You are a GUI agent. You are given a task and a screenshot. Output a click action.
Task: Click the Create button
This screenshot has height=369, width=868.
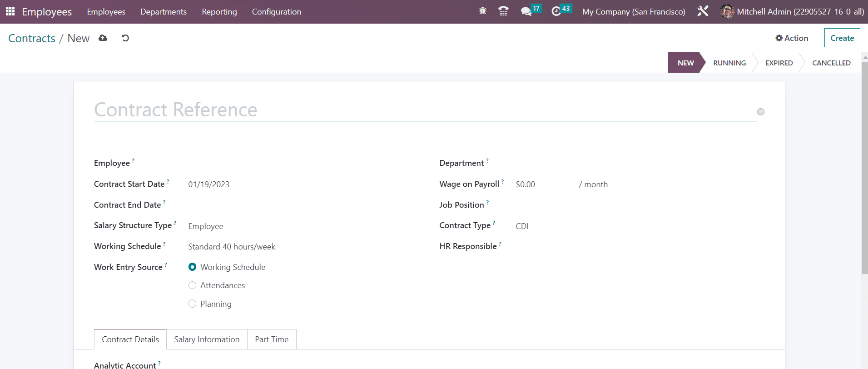pos(842,38)
